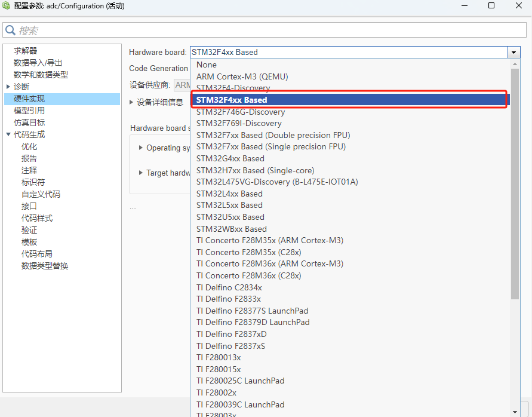Click the search magnifier icon
Viewport: 532px width, 417px height.
(10, 30)
